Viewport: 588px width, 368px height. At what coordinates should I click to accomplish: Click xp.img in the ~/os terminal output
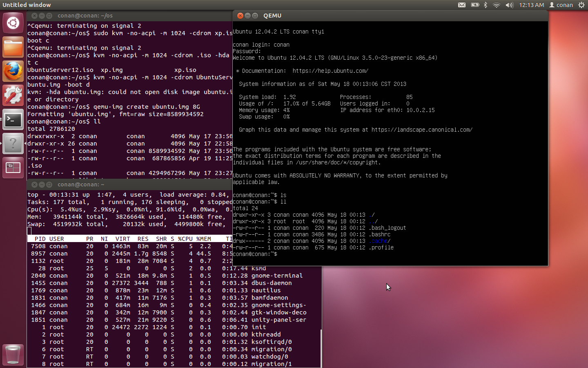point(111,70)
